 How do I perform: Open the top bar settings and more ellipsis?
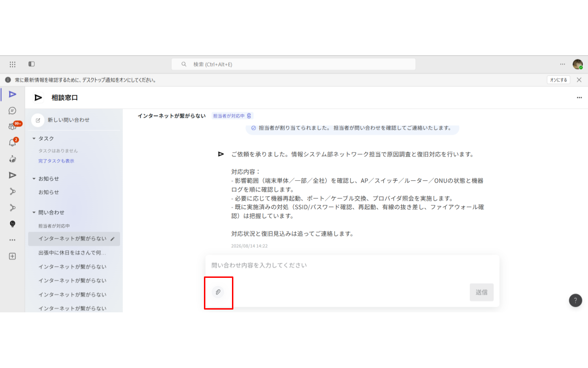click(x=563, y=64)
